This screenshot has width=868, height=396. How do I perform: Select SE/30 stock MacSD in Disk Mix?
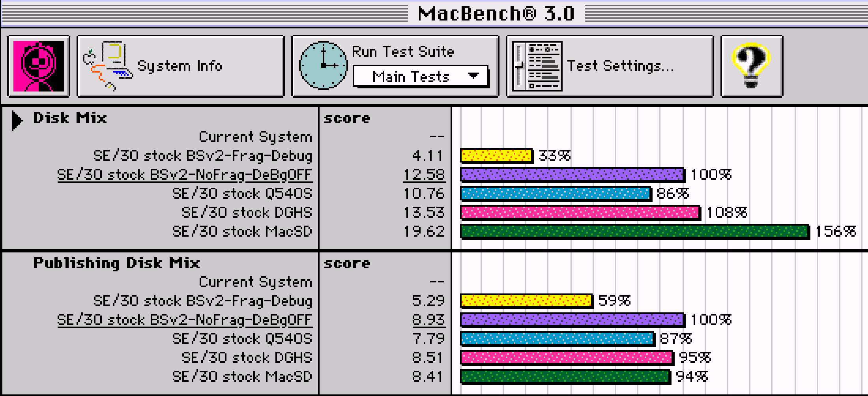(x=242, y=232)
